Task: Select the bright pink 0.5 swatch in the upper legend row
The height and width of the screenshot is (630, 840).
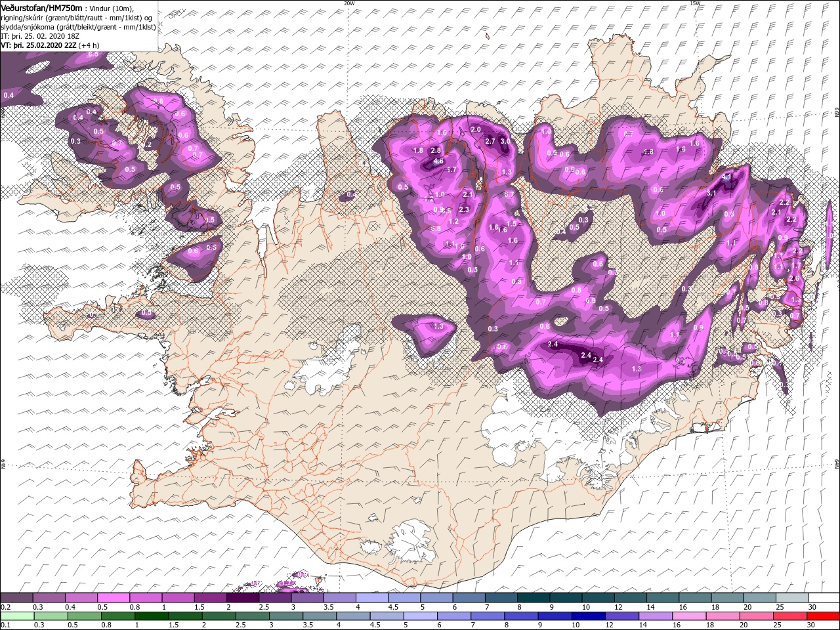Action: 113,598
